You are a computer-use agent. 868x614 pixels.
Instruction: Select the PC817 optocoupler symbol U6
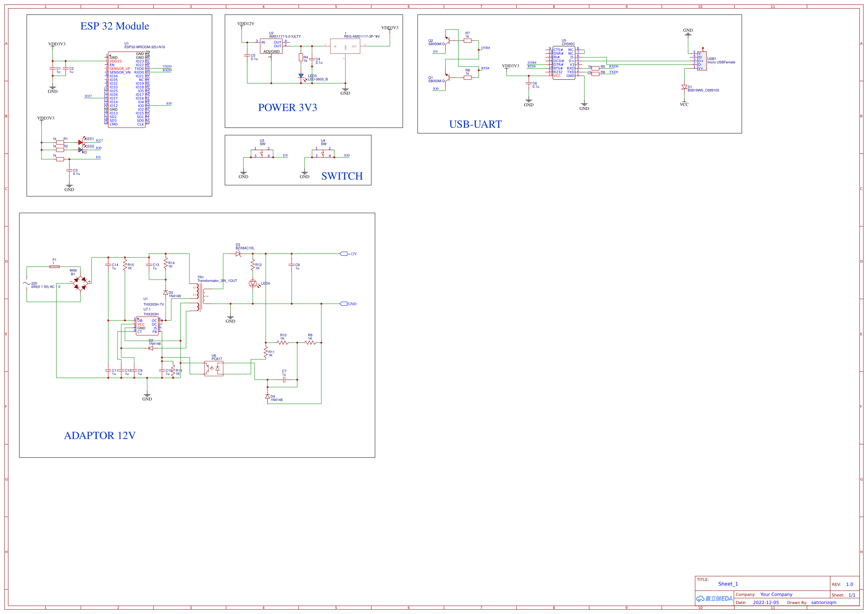pyautogui.click(x=213, y=369)
